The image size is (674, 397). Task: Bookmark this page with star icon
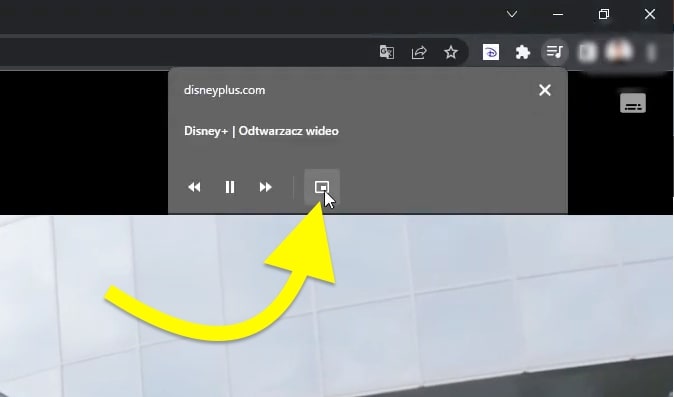click(450, 52)
